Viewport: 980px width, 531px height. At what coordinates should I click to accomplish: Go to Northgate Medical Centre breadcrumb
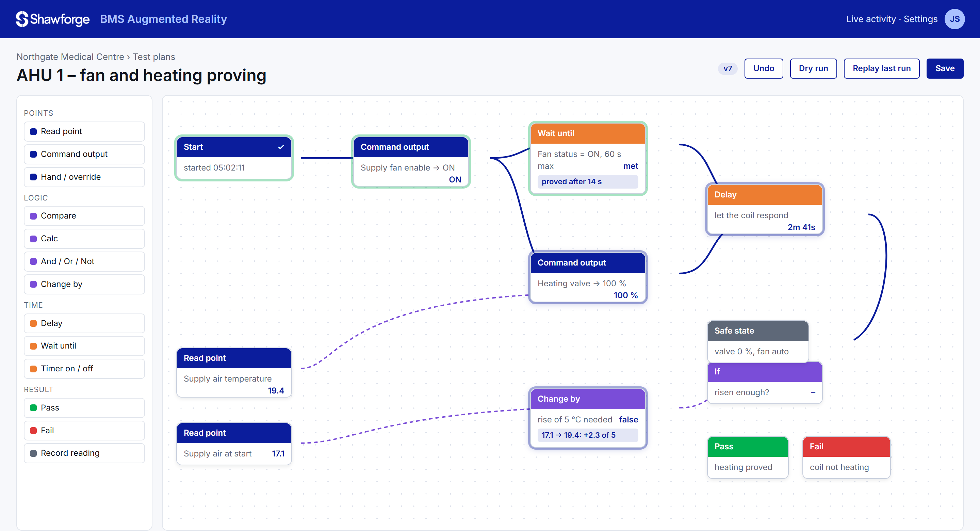(x=70, y=57)
